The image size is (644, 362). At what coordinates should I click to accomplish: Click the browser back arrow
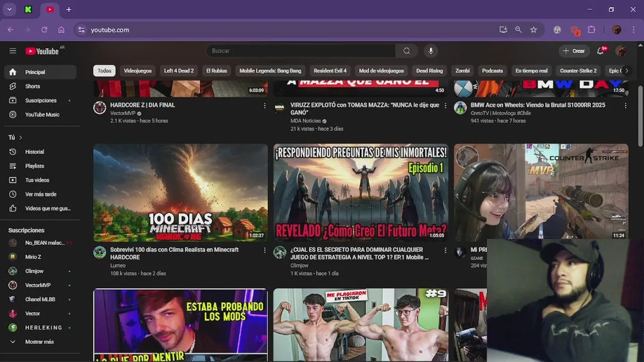coord(11,30)
